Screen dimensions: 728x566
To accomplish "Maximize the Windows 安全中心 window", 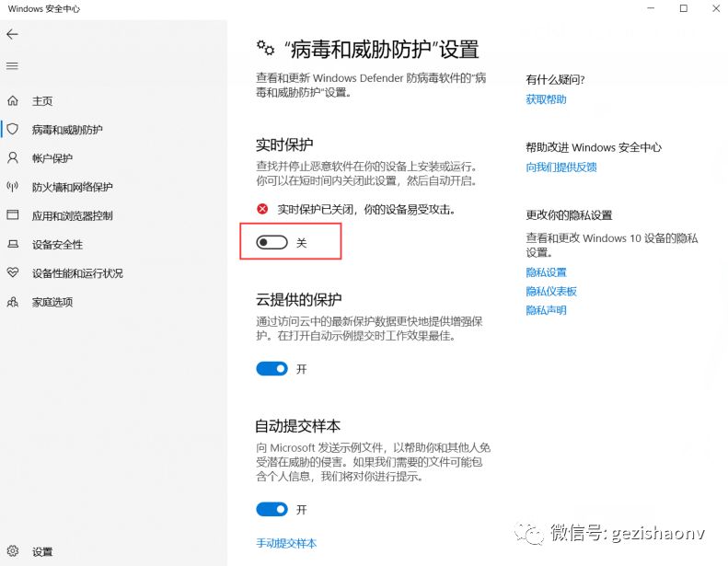I will 684,8.
